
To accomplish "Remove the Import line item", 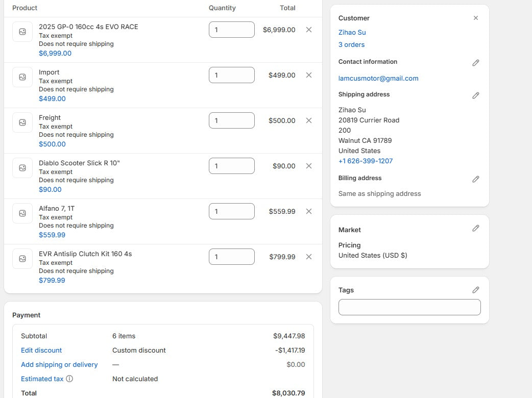I will click(x=309, y=75).
